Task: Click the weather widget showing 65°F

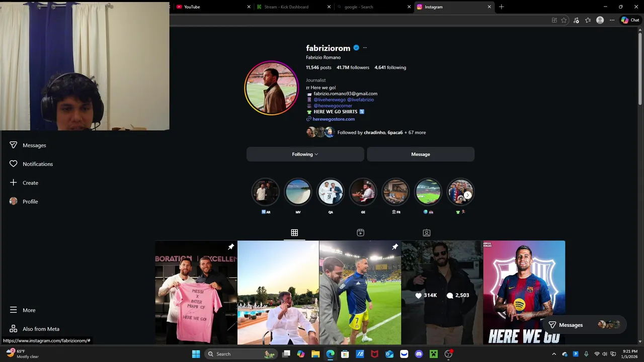Action: point(23,354)
